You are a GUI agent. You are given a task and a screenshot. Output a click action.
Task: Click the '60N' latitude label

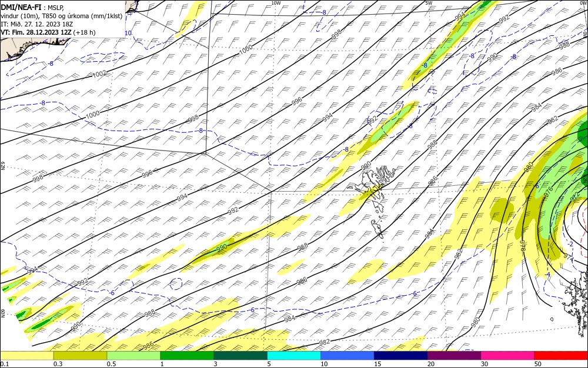[2, 313]
